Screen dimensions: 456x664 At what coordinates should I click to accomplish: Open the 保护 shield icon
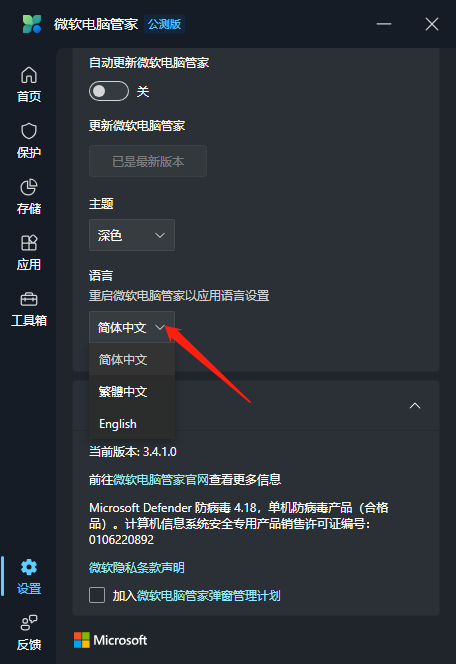pyautogui.click(x=29, y=131)
